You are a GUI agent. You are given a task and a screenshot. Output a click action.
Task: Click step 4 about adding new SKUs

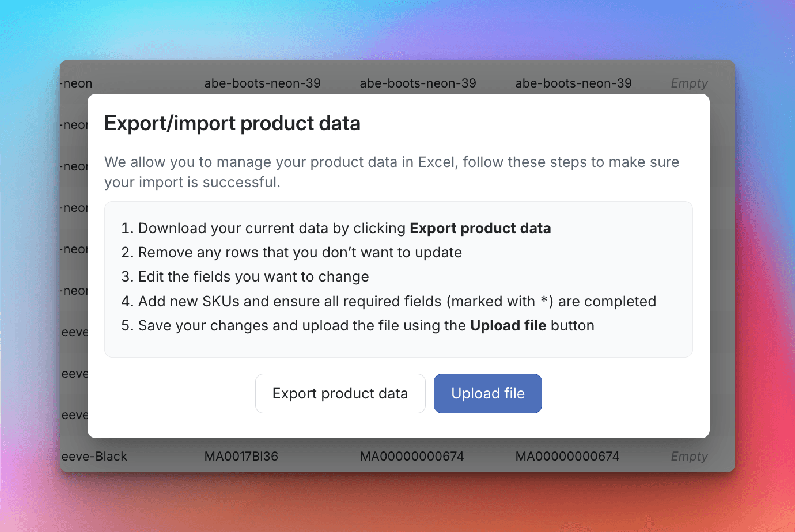click(x=396, y=302)
